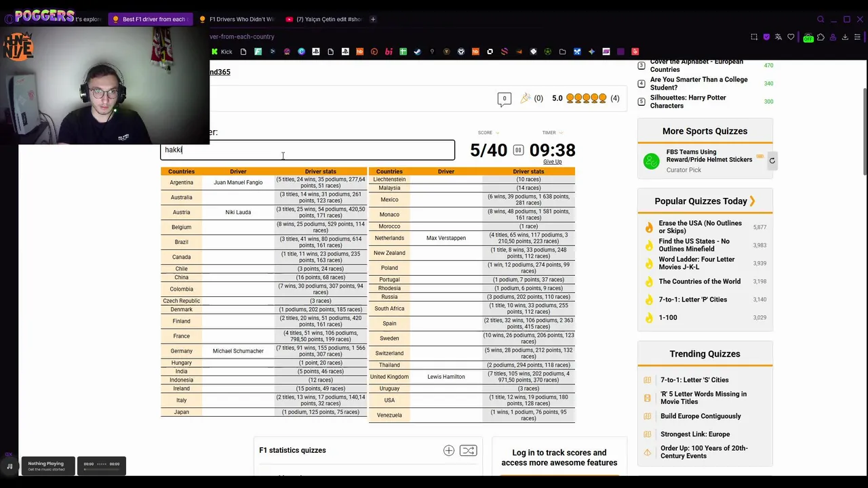The height and width of the screenshot is (488, 868).
Task: Open Silhouettes: Harry Potter Characters quiz
Action: coord(688,102)
